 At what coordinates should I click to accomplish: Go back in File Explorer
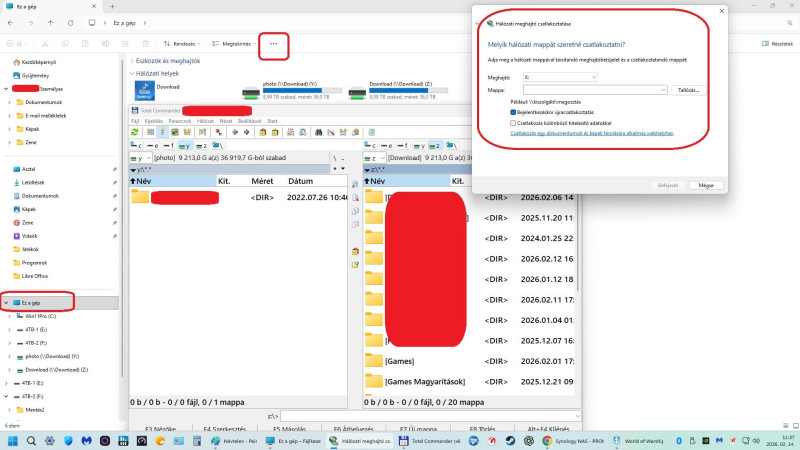11,23
